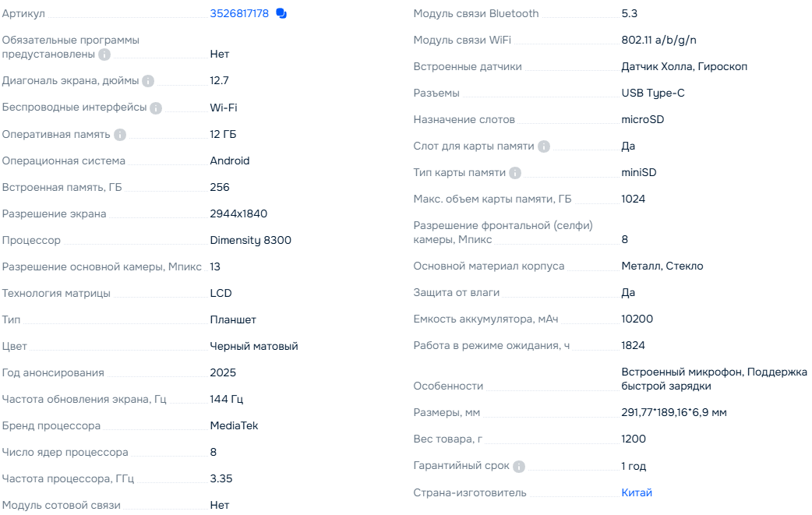This screenshot has width=812, height=515.
Task: Select the "Датчик Холла, Гироскоп" sensors value
Action: pos(684,66)
